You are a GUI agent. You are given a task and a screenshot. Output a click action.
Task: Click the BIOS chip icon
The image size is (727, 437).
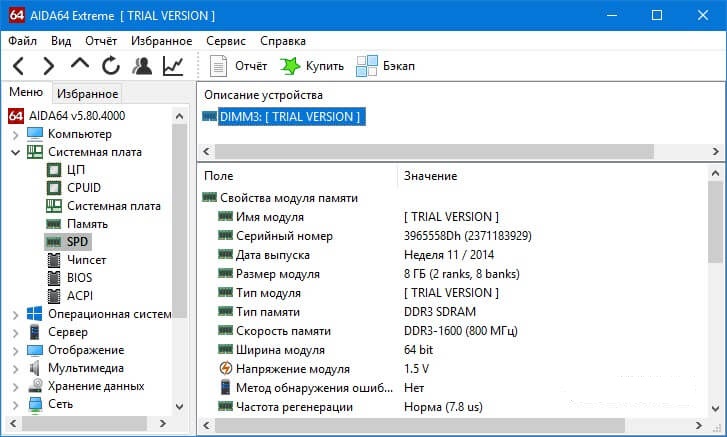(x=54, y=278)
